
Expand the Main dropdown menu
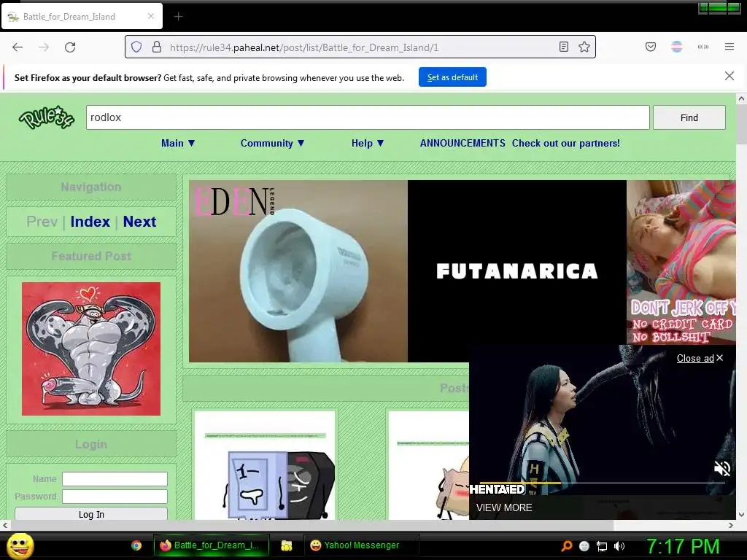tap(178, 144)
